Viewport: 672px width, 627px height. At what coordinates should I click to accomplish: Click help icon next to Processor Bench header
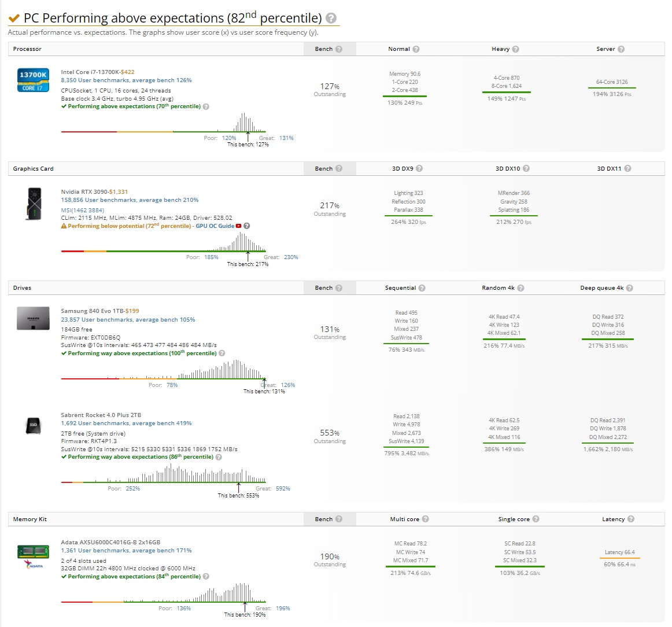(339, 49)
